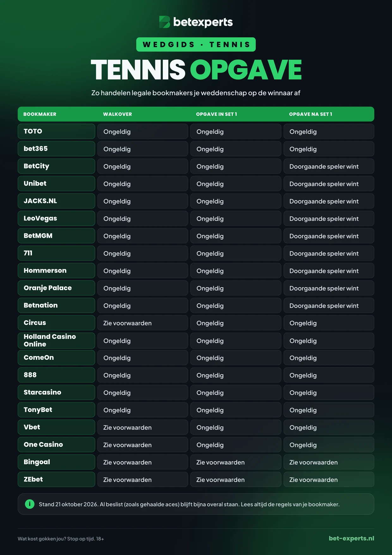The height and width of the screenshot is (555, 392).
Task: Click the green info icon in the note
Action: [x=30, y=504]
